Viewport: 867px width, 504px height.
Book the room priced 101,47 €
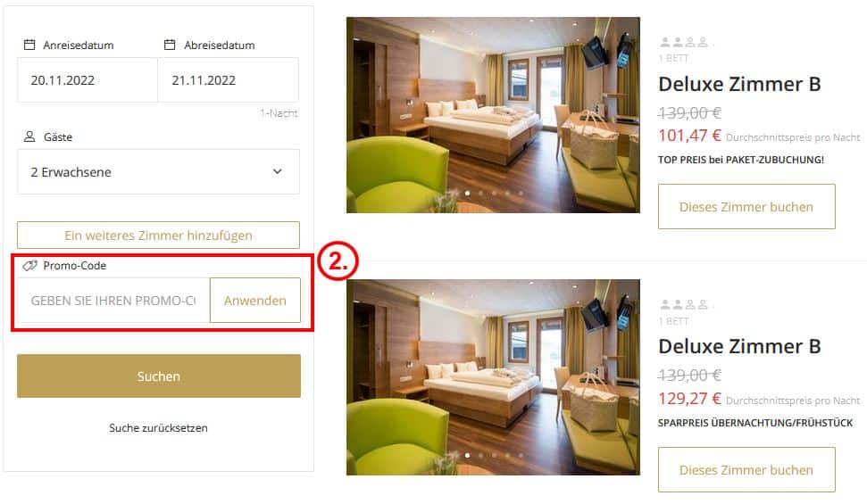(x=746, y=207)
